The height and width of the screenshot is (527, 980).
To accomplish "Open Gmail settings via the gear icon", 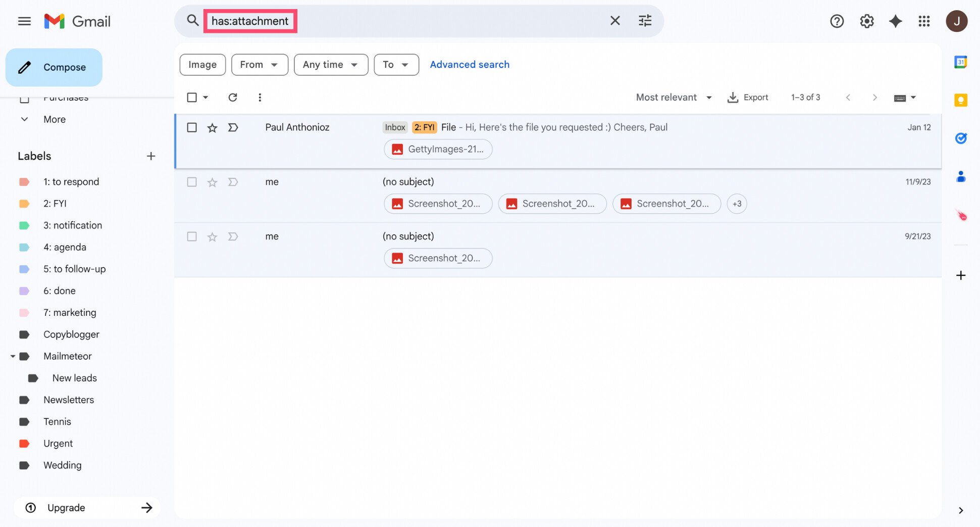I will tap(866, 21).
